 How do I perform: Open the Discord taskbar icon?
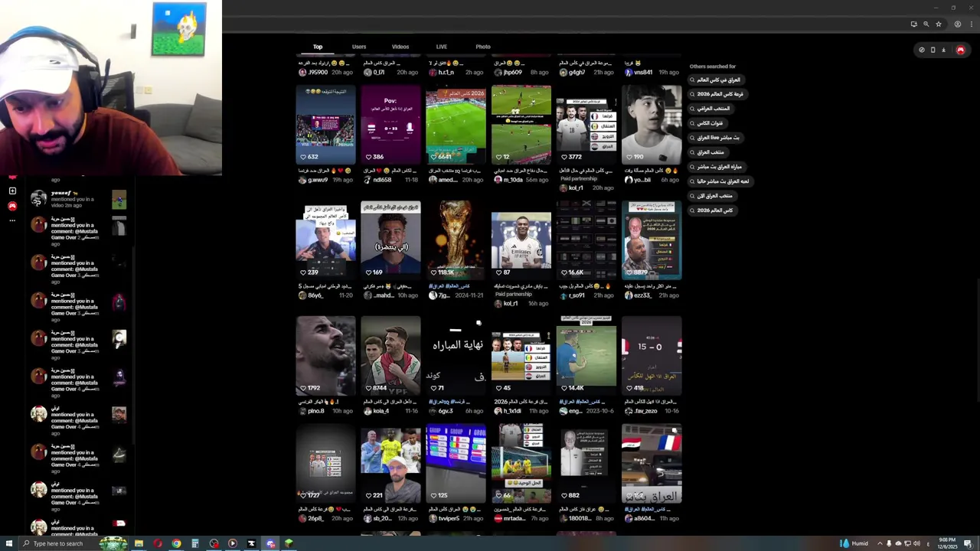[x=270, y=543]
